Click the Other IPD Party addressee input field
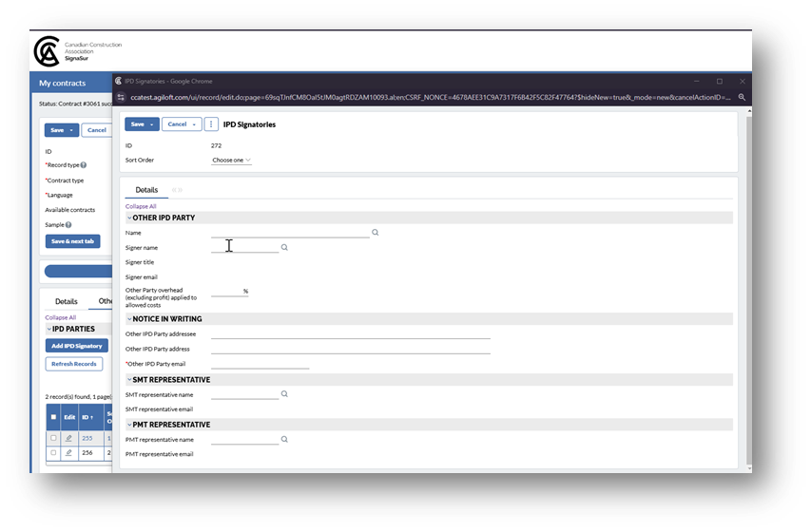 pyautogui.click(x=350, y=333)
